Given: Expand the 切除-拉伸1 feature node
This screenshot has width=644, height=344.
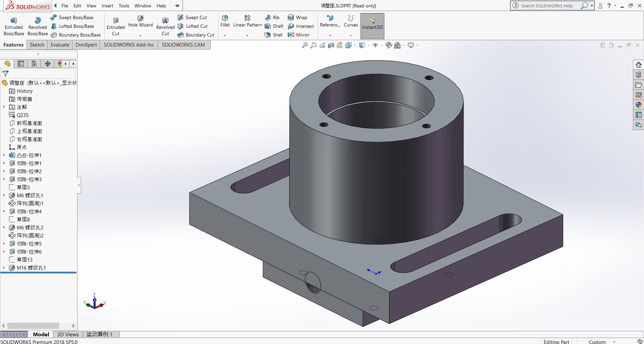Looking at the screenshot, I should point(4,163).
